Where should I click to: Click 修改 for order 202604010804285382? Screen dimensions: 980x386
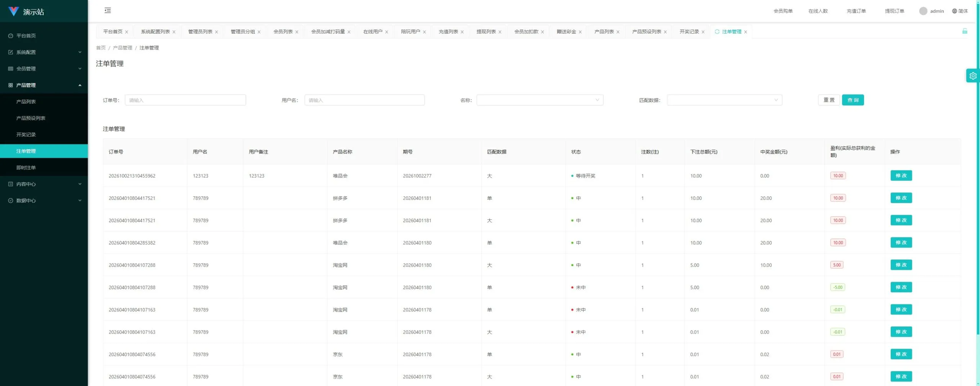click(x=901, y=242)
